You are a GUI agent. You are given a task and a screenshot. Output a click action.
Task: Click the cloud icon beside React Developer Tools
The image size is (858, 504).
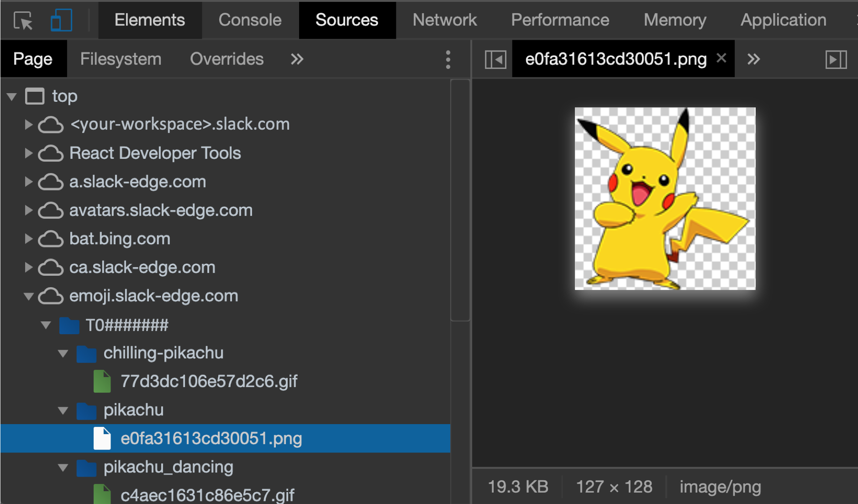point(51,154)
